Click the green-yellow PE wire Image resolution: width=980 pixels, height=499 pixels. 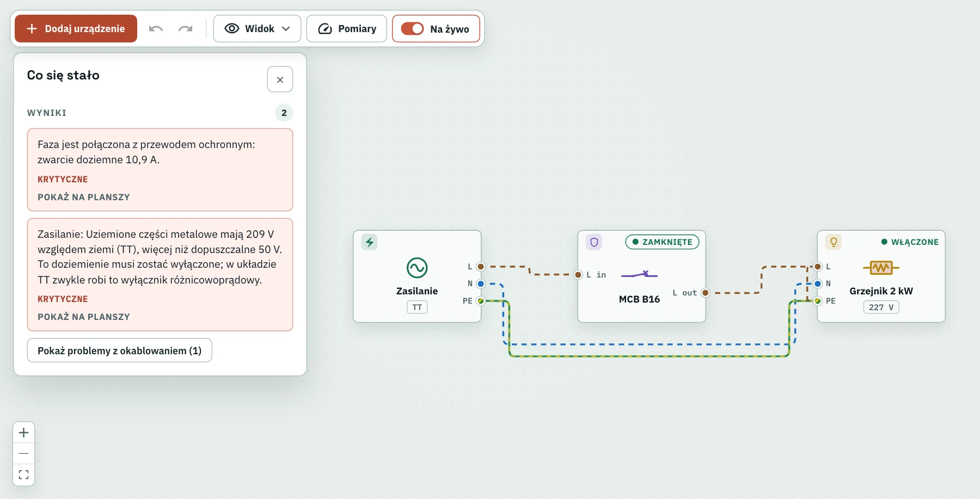pos(648,356)
